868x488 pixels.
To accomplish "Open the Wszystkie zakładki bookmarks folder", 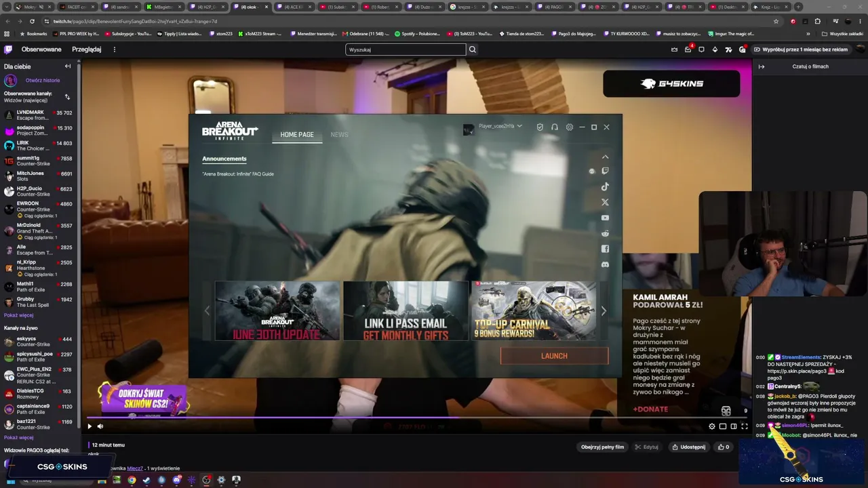I will click(x=843, y=34).
